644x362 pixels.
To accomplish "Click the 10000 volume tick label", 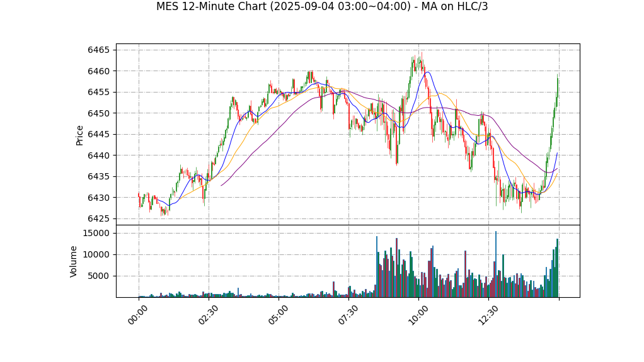I will (x=96, y=255).
